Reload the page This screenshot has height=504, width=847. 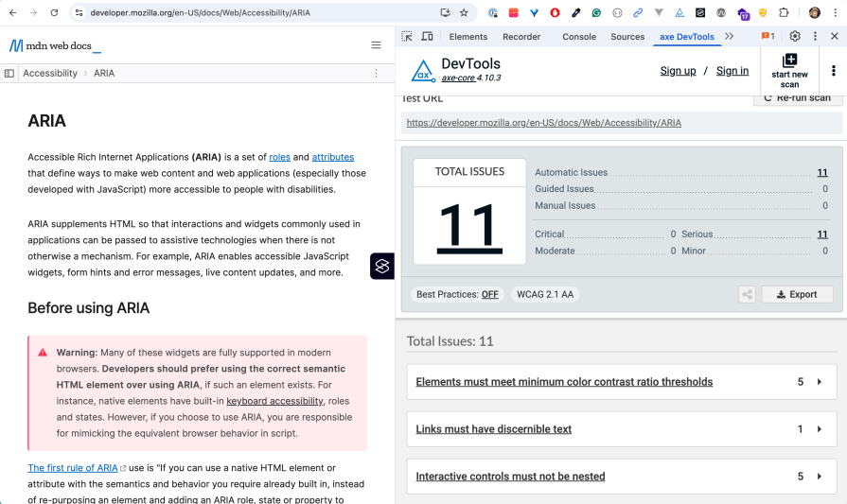tap(54, 13)
